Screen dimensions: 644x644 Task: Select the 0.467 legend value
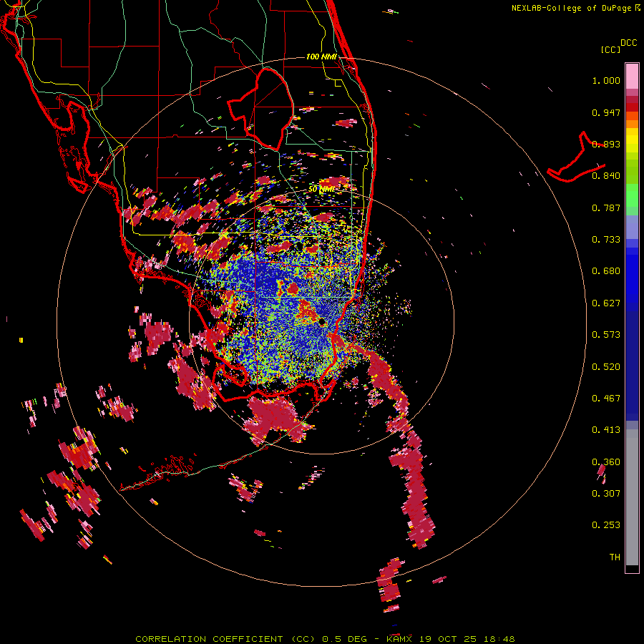606,399
